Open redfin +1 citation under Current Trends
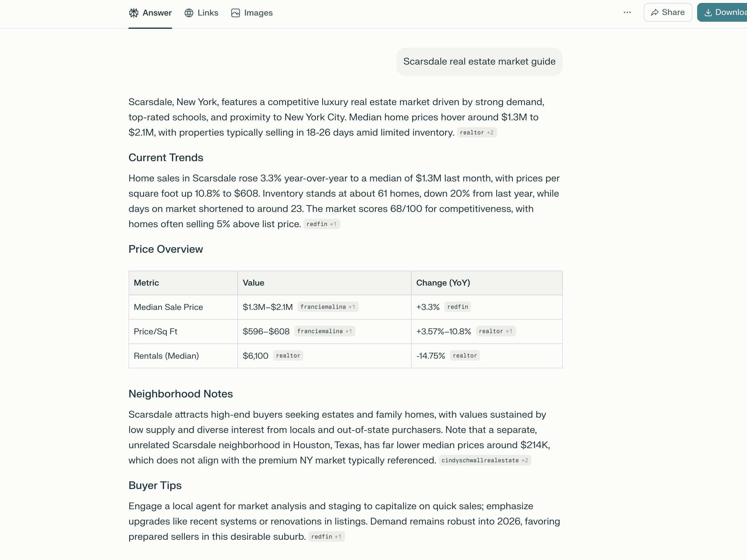747x560 pixels. [322, 224]
